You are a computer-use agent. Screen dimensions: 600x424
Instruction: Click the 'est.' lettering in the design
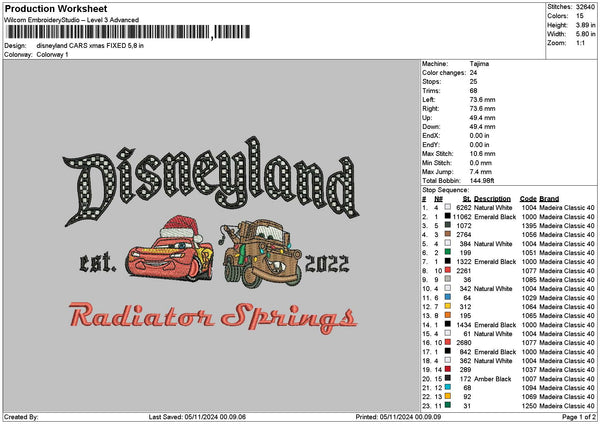pos(98,262)
